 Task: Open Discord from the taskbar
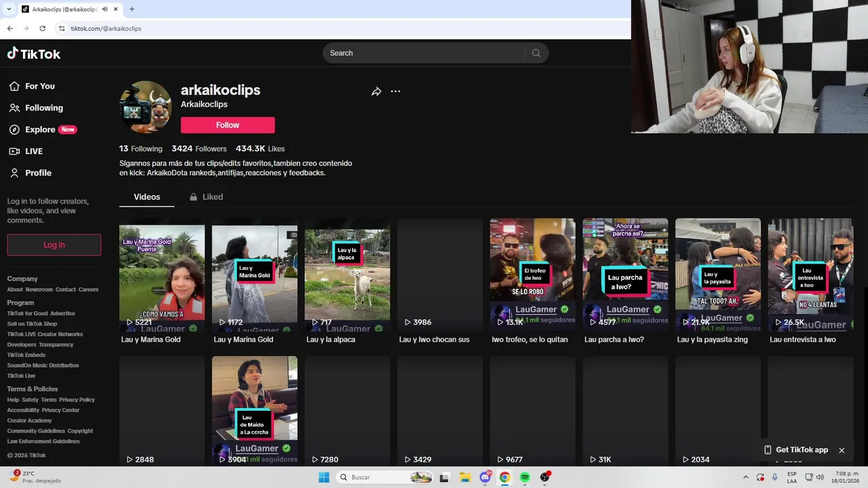[485, 477]
